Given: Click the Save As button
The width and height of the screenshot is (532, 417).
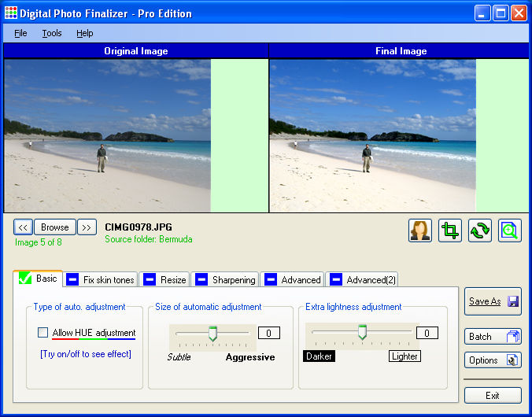Looking at the screenshot, I should coord(493,301).
